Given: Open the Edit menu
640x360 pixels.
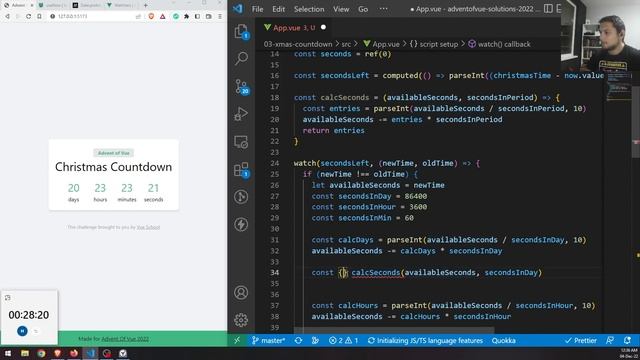Looking at the screenshot, I should pos(278,9).
